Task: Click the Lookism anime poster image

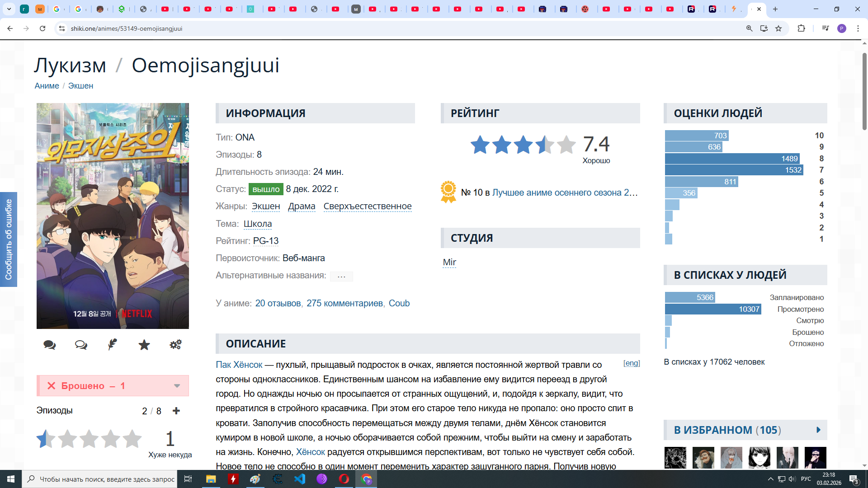Action: [x=113, y=216]
